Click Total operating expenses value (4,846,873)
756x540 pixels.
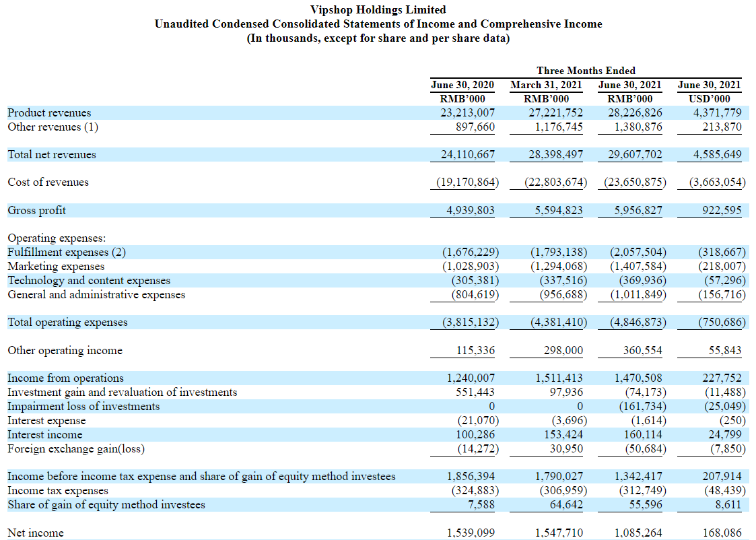(638, 323)
